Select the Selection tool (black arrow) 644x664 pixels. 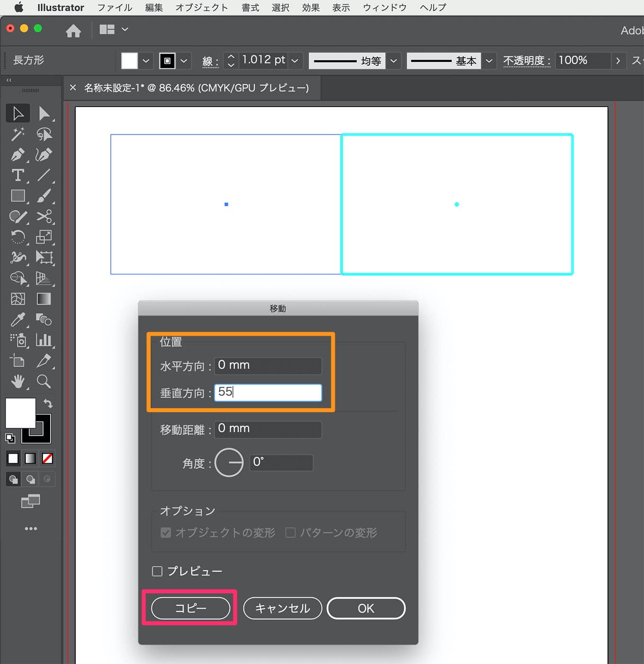point(18,114)
